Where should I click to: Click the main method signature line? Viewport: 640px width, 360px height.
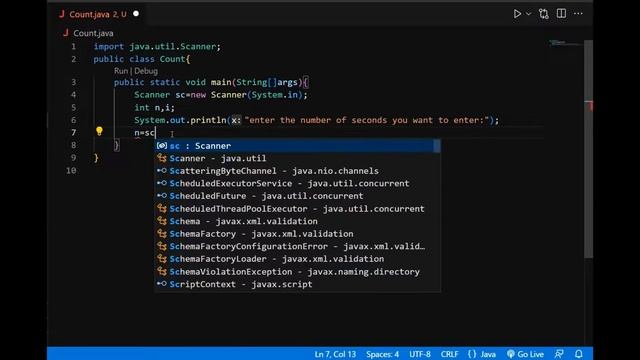tap(211, 82)
